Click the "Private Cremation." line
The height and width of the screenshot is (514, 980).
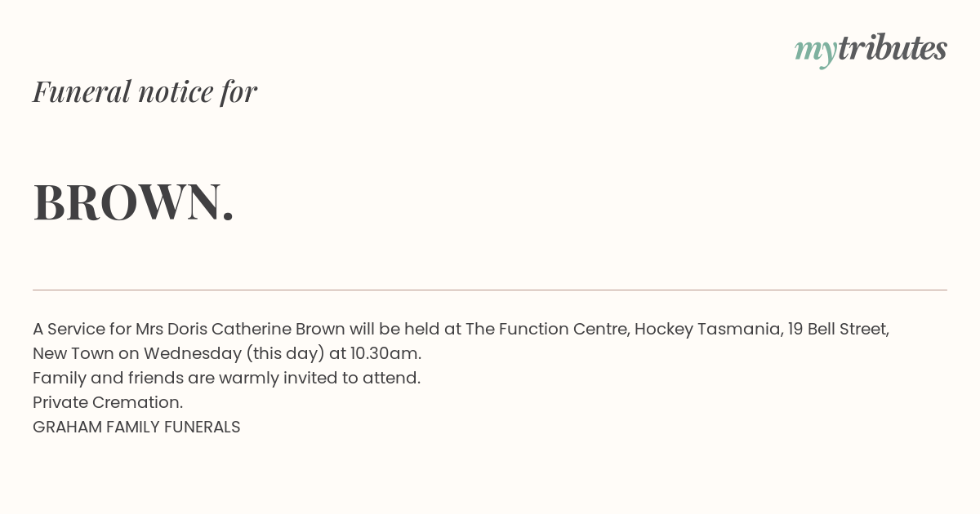pos(108,402)
